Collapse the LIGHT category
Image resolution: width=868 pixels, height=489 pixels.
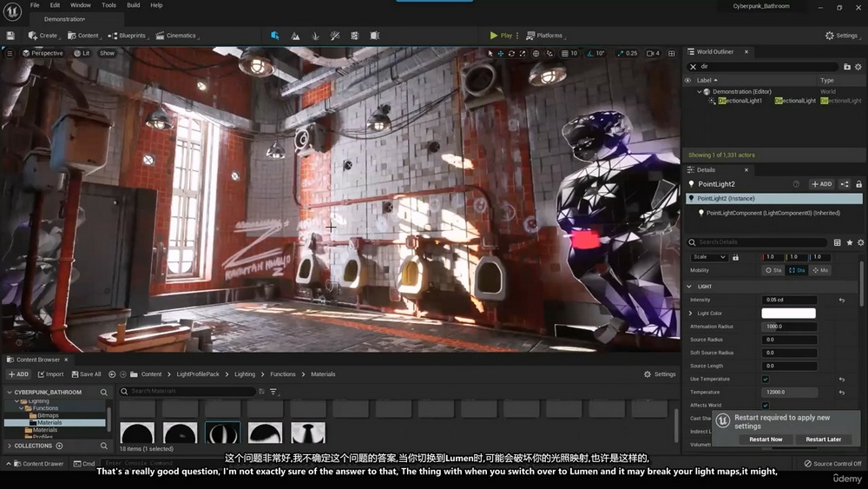point(690,287)
